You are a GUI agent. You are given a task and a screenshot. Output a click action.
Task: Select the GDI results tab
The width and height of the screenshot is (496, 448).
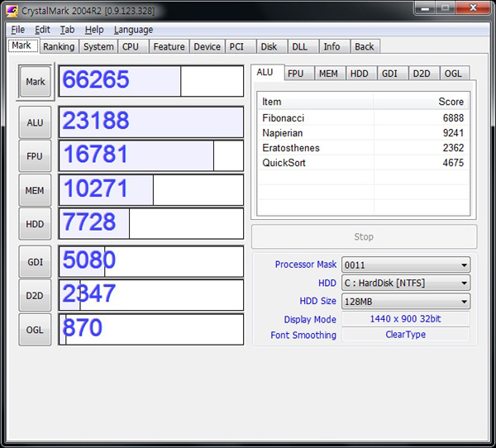click(x=392, y=74)
